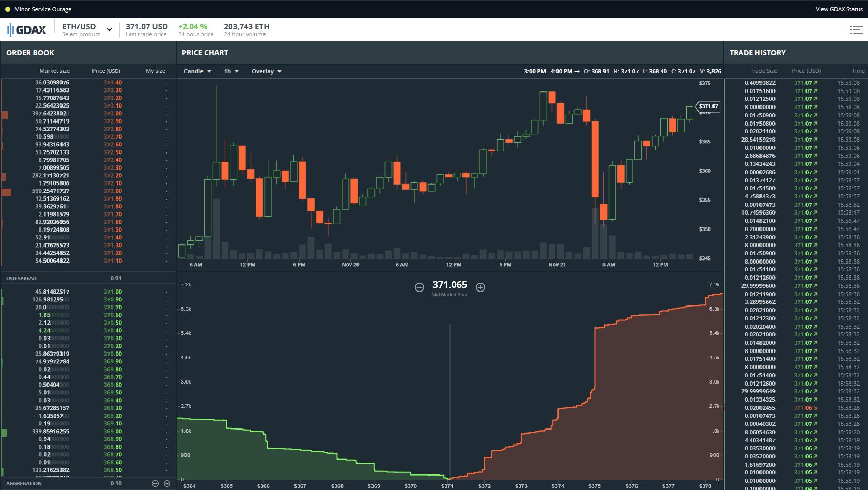
Task: Click the $371.07 current price tag on chart
Action: 708,106
